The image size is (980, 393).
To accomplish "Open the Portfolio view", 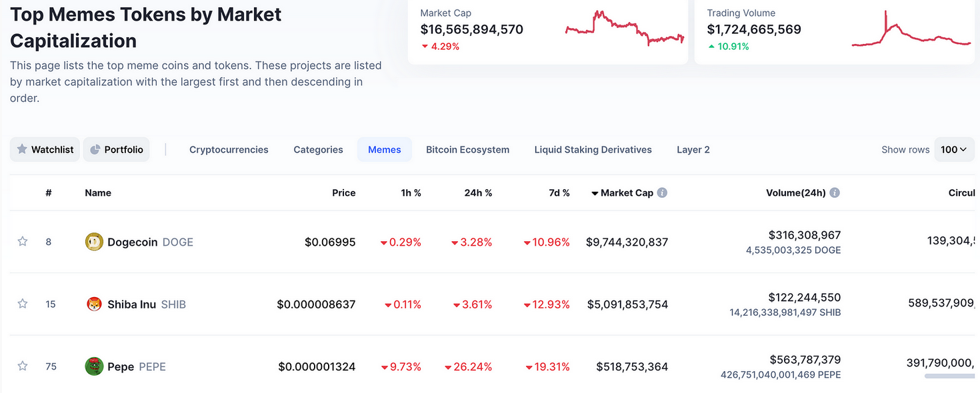I will (116, 149).
